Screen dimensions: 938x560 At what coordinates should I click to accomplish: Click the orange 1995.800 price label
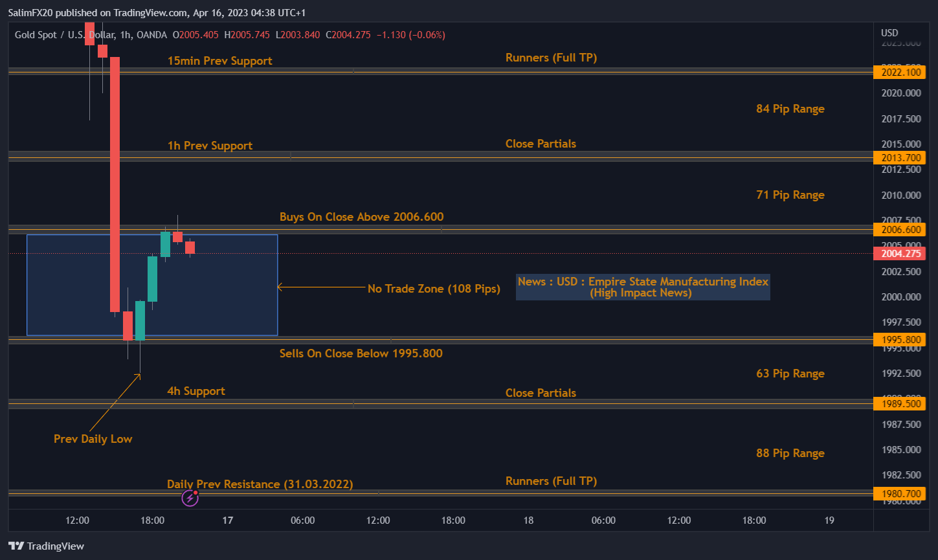click(900, 339)
